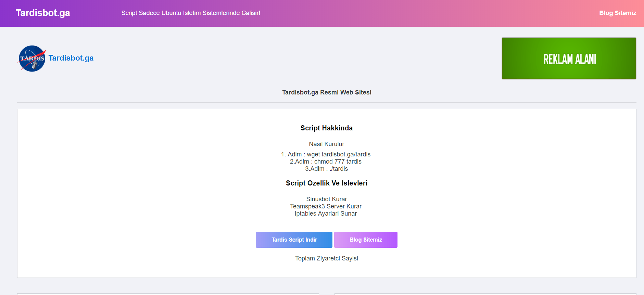Screen dimensions: 644x295
Task: Click the TARDIS round logo icon
Action: 32,59
